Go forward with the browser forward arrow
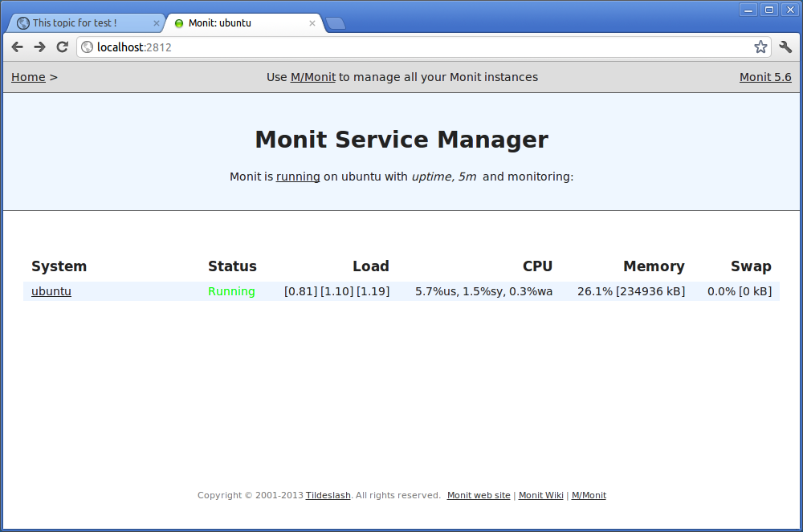803x532 pixels. pos(40,47)
